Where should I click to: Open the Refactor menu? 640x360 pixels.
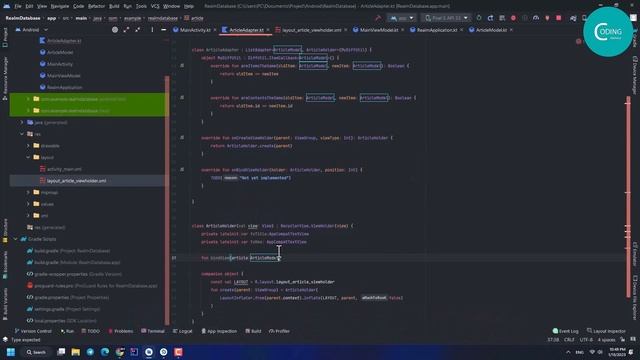click(x=96, y=6)
